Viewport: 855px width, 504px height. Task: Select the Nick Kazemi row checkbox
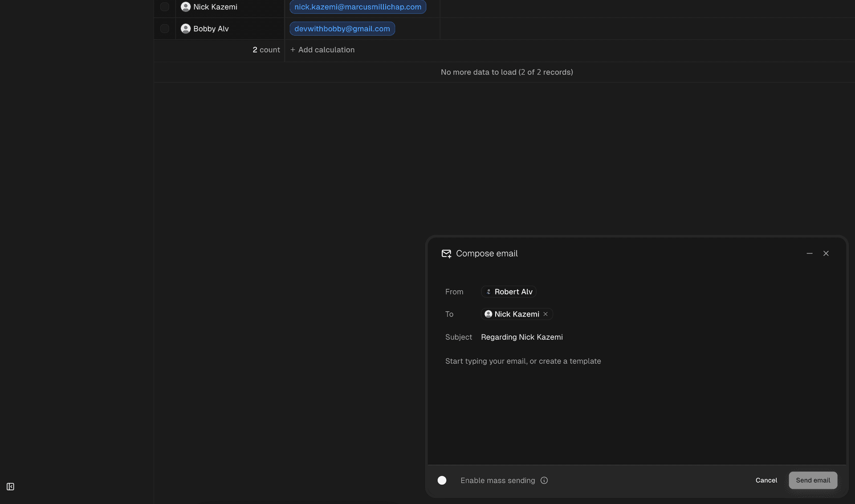pyautogui.click(x=164, y=7)
